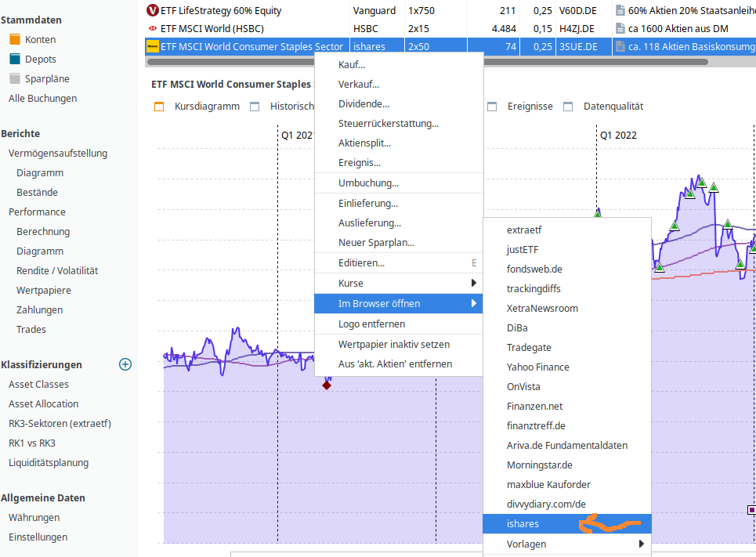
Task: Click the orange Konten account icon
Action: tap(15, 39)
